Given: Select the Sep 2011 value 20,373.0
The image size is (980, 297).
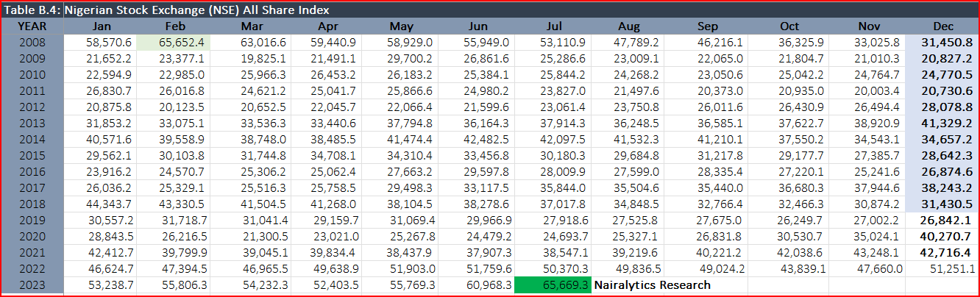Looking at the screenshot, I should 706,91.
